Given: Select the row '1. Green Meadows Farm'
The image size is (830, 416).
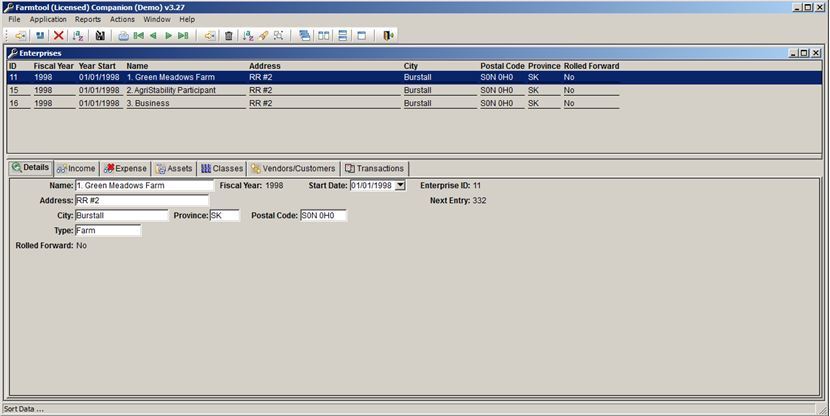Looking at the screenshot, I should coord(414,77).
